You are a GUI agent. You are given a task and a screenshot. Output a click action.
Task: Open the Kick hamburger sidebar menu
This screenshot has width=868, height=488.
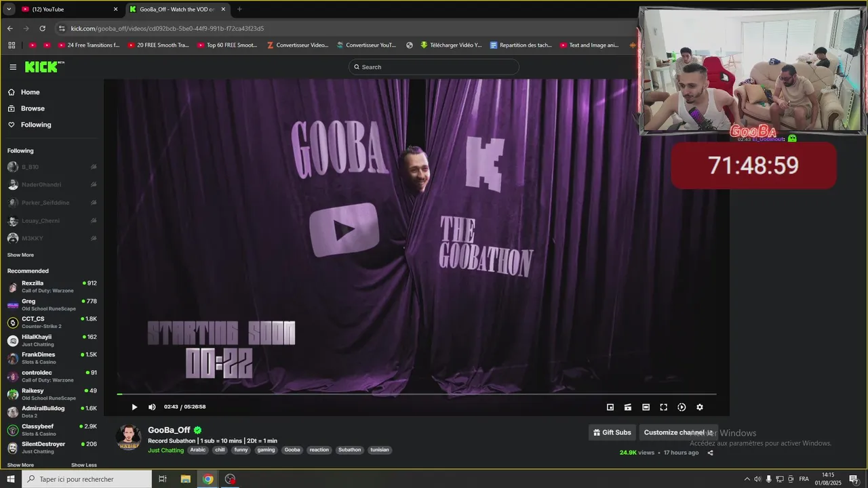coord(13,67)
